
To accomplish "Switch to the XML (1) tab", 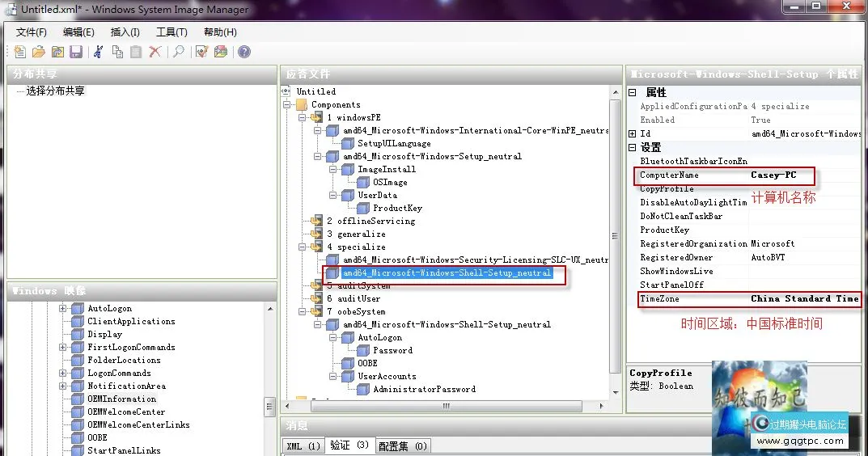I will tap(303, 446).
